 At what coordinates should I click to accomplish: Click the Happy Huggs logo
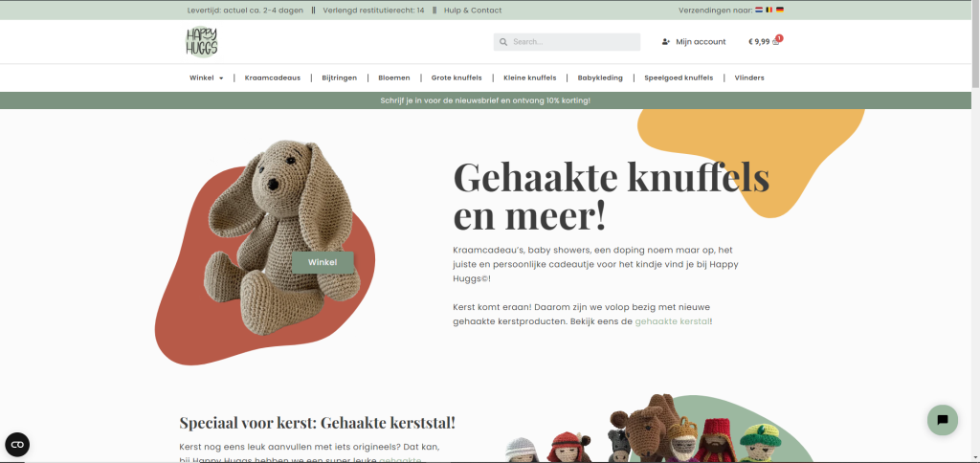202,42
